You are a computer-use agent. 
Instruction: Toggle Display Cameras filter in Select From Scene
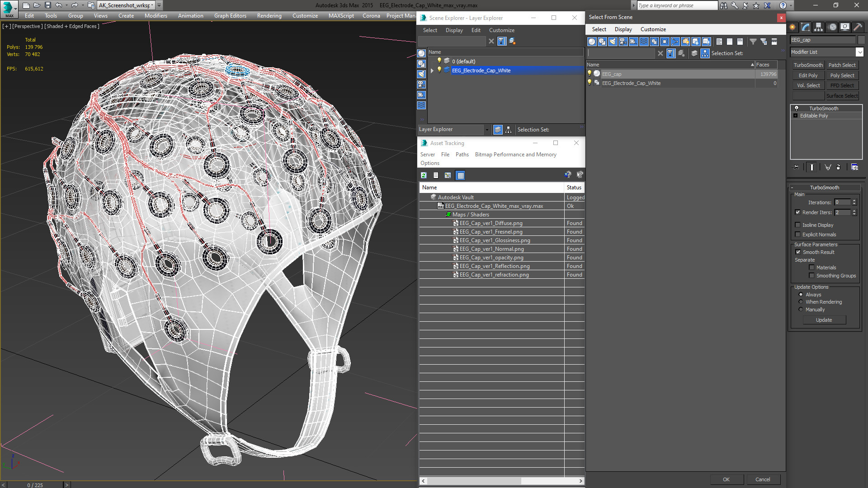click(x=623, y=42)
